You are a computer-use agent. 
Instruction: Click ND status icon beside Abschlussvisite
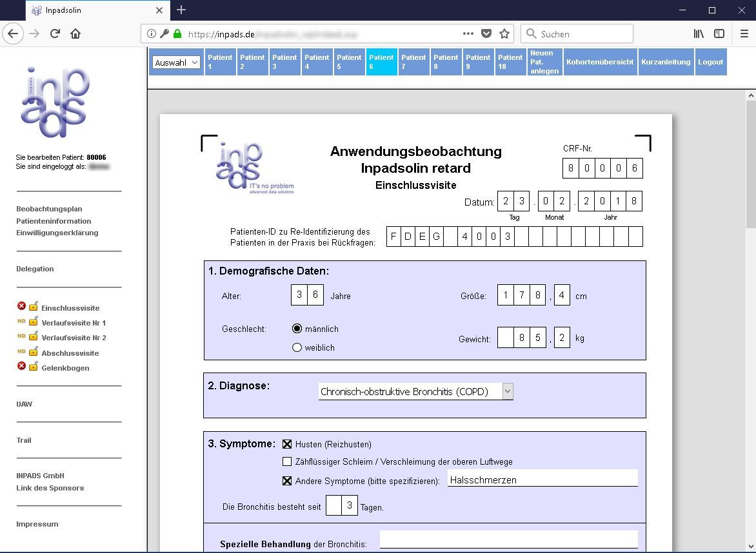(x=21, y=352)
